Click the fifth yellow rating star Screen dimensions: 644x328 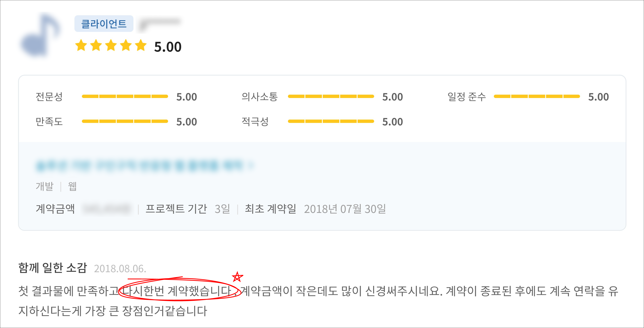pyautogui.click(x=141, y=46)
